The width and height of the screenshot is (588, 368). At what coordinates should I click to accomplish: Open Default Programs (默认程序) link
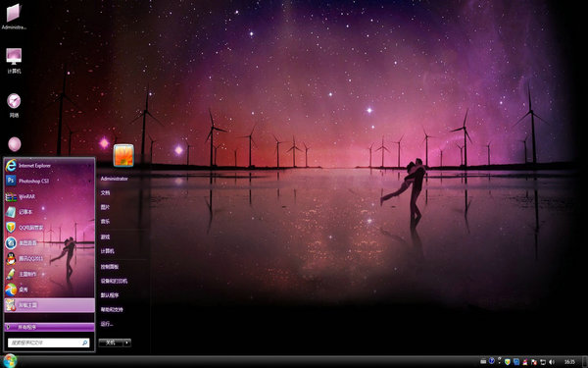point(110,295)
